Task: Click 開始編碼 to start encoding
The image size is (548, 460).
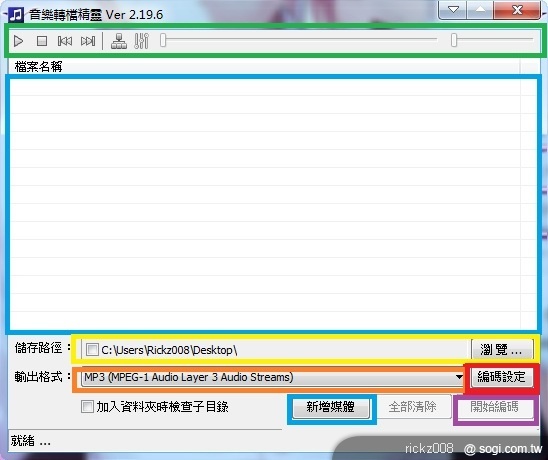Action: 495,407
